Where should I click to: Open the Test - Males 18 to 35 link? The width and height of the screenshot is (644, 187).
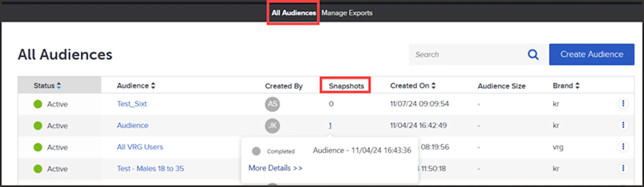[150, 169]
